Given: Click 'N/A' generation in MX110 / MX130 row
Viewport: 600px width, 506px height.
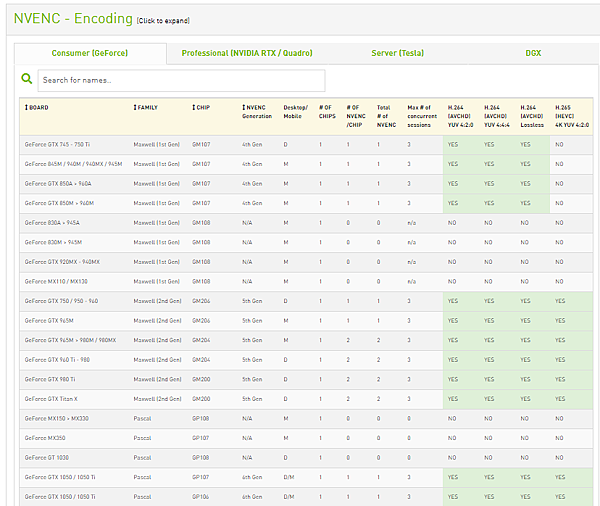Looking at the screenshot, I should coord(247,281).
